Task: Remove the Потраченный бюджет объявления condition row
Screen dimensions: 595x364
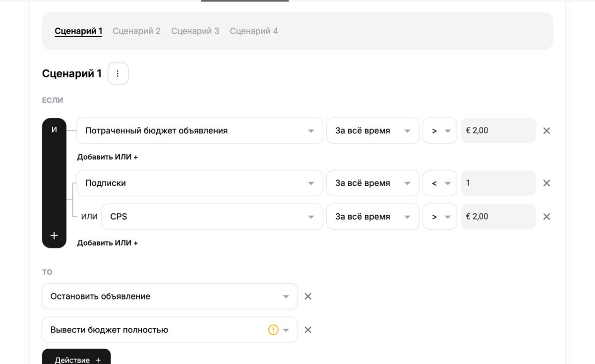Action: (546, 131)
